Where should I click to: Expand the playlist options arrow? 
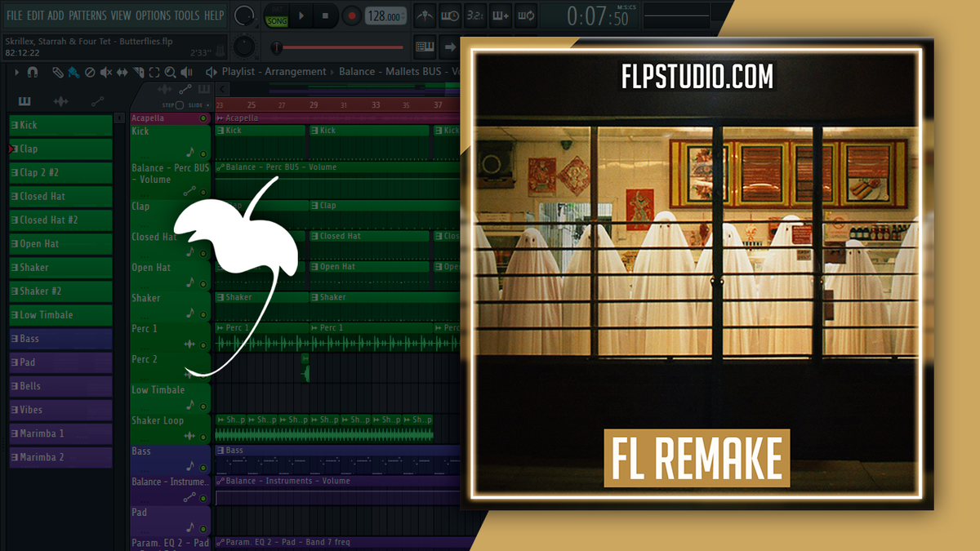pyautogui.click(x=16, y=72)
